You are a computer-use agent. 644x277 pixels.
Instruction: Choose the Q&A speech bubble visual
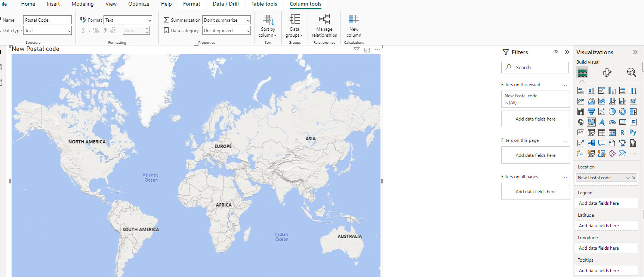click(601, 143)
